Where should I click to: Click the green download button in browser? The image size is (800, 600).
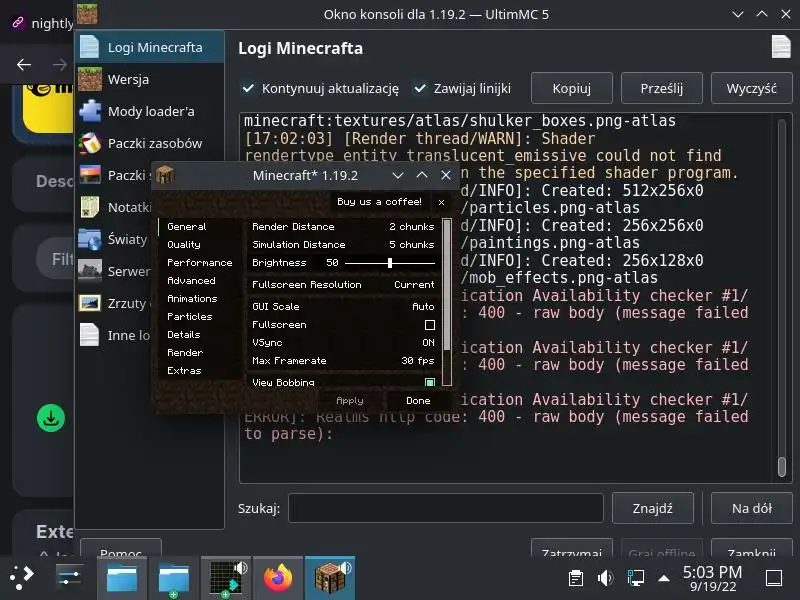tap(51, 418)
